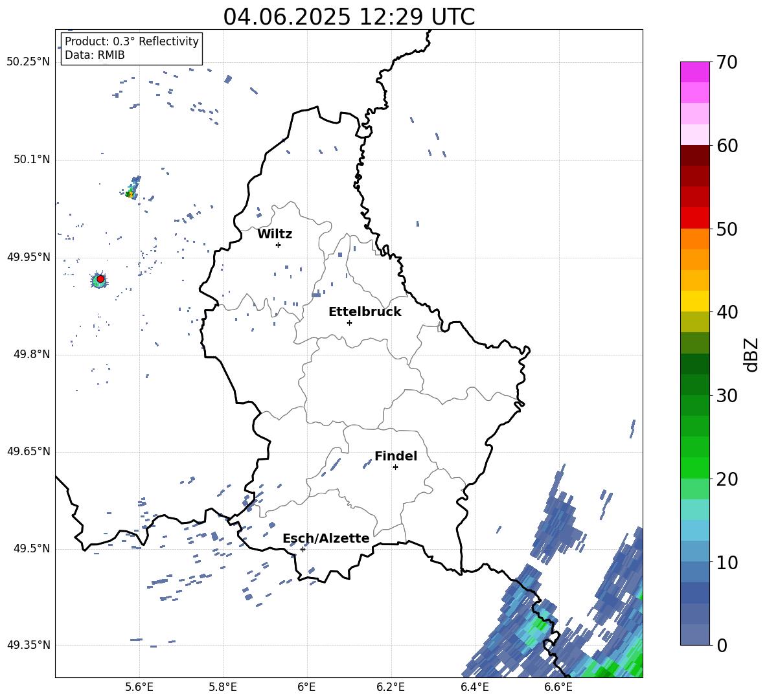Click the 49.5°N latitude tick label

tap(32, 548)
